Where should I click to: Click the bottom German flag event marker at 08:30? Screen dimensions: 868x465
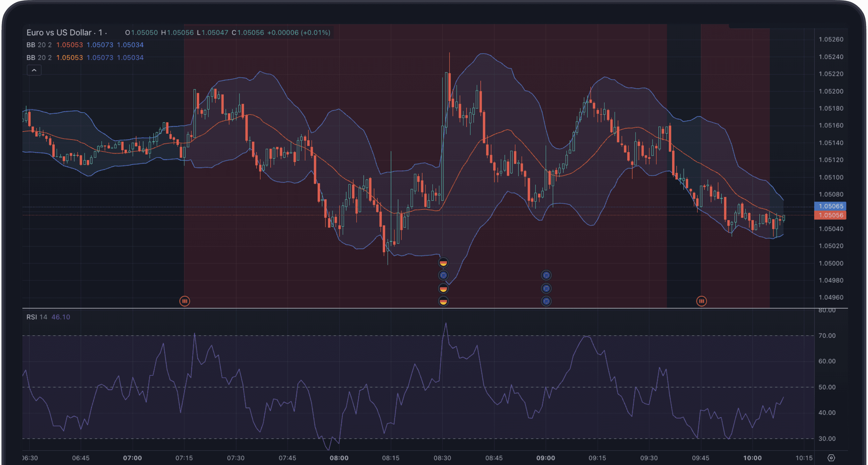pos(443,301)
